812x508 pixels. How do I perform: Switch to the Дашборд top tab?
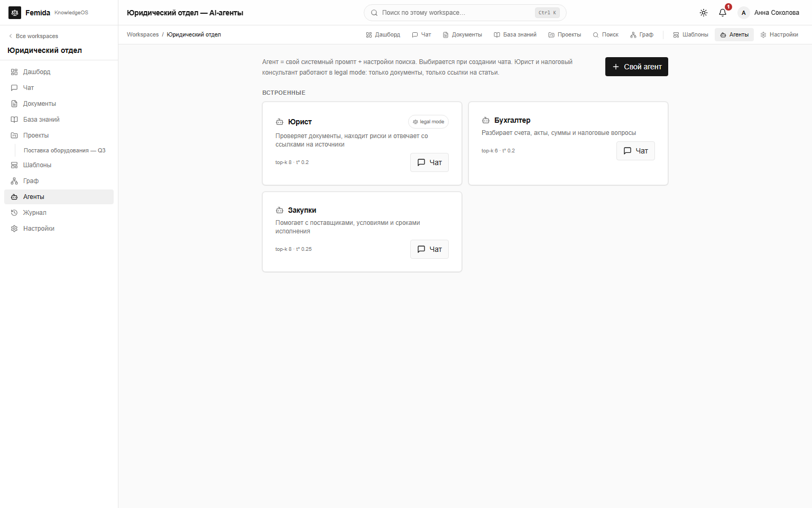383,34
